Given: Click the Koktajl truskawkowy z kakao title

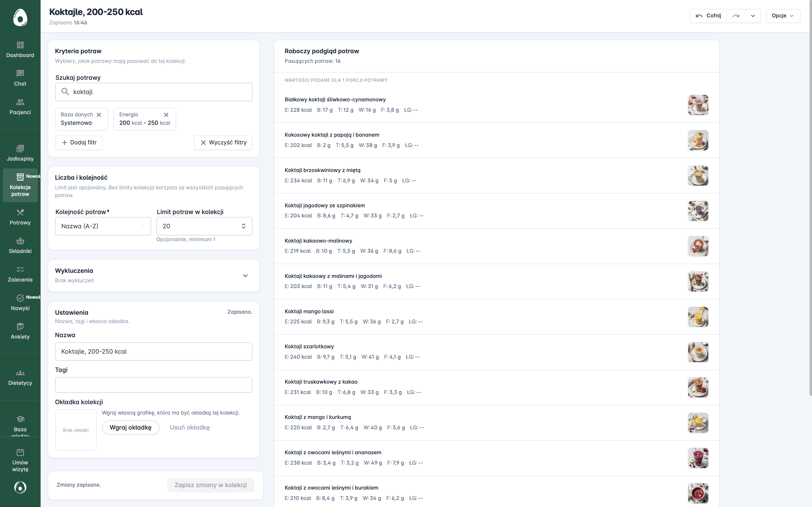Looking at the screenshot, I should click(321, 382).
